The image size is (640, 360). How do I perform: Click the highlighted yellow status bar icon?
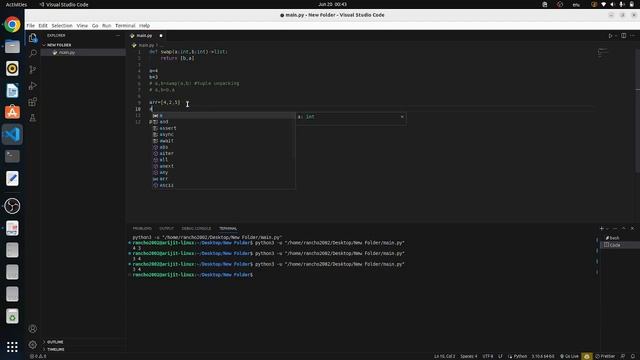[x=587, y=356]
